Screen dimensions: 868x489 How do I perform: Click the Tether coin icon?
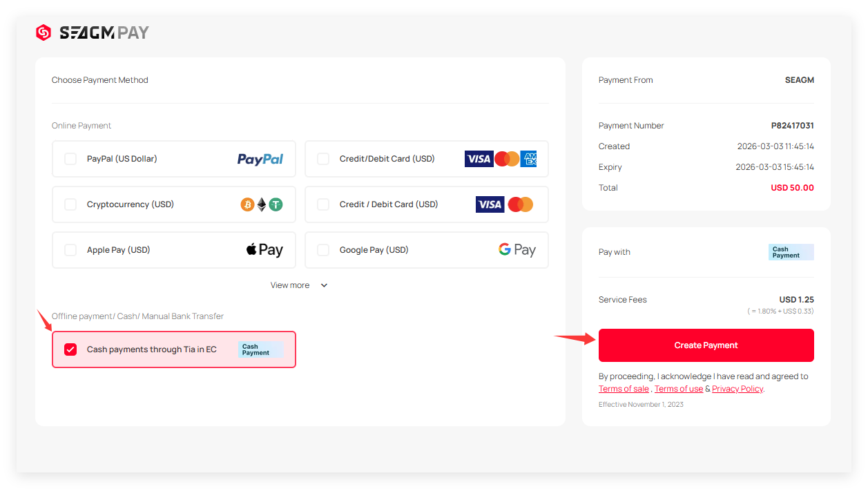pyautogui.click(x=276, y=204)
